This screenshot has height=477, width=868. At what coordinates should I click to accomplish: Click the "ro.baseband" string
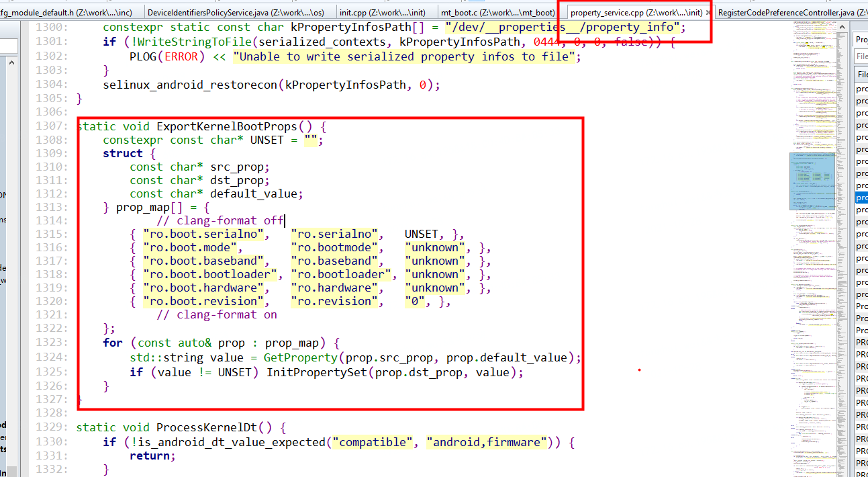(334, 261)
